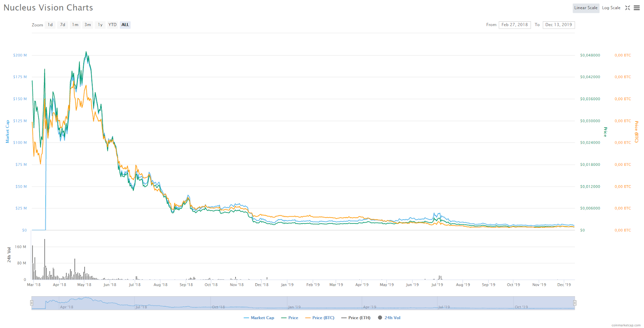Toggle Market Cap series in the legend
The width and height of the screenshot is (644, 328).
click(259, 318)
